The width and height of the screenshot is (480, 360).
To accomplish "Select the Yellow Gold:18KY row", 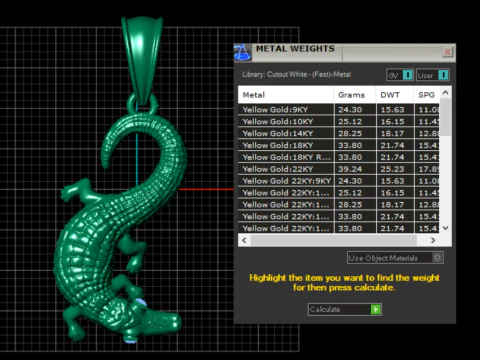I will pos(339,145).
